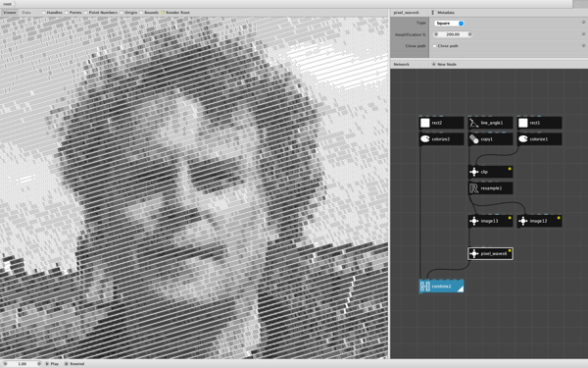Toggle the Handles checkbox
The width and height of the screenshot is (588, 368).
coord(43,13)
